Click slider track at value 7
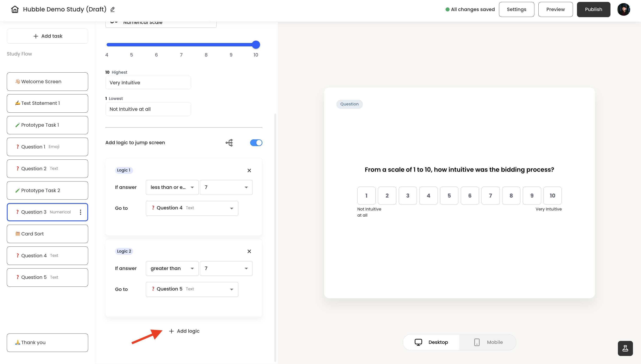The image size is (641, 364). [x=181, y=45]
